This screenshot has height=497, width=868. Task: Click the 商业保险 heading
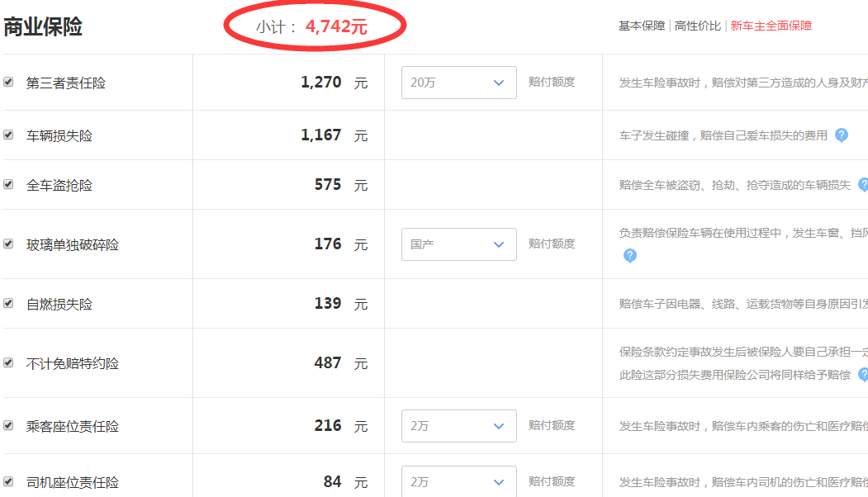click(43, 26)
